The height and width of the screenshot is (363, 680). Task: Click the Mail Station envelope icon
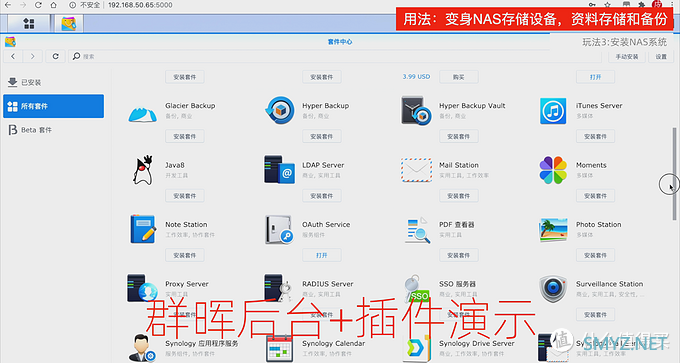416,170
